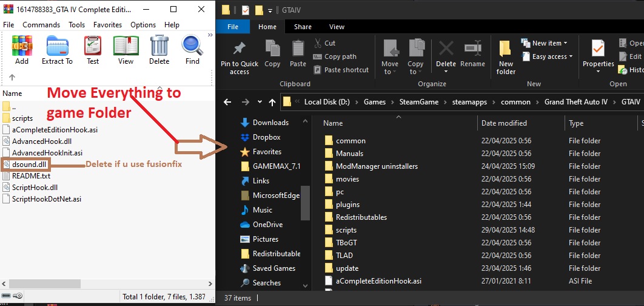Click the Copy icon in Explorer ribbon
The image size is (644, 306).
coord(272,53)
